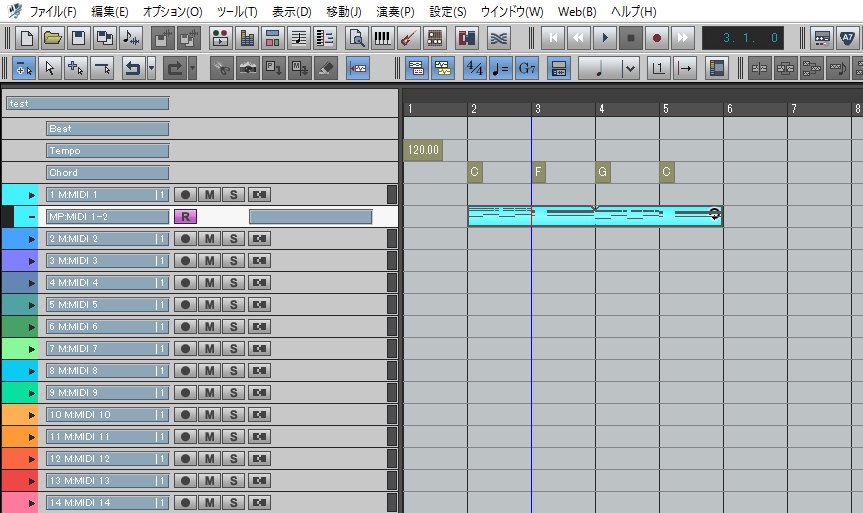Rewind to the song start
The image size is (863, 513).
coord(553,38)
